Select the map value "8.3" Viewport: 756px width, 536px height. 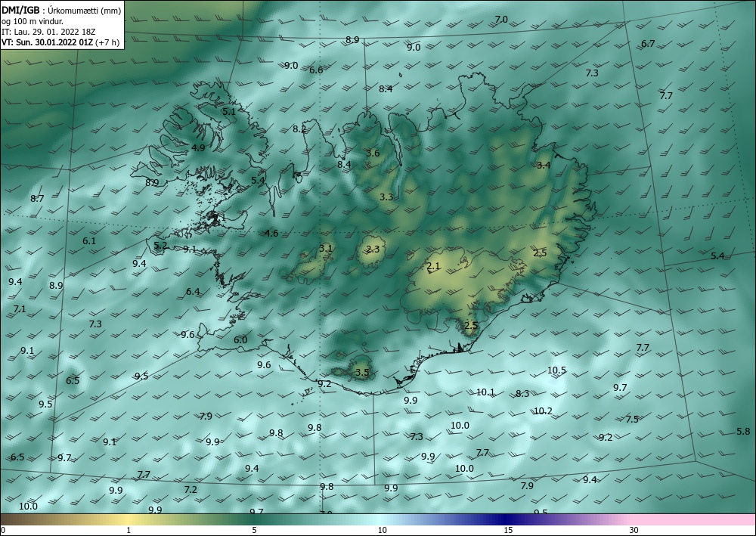point(522,394)
